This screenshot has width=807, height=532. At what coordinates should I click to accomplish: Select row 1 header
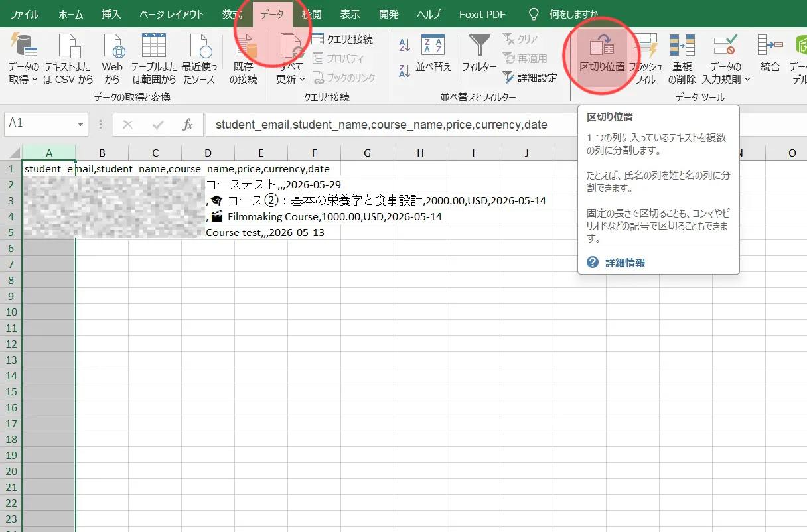click(11, 168)
